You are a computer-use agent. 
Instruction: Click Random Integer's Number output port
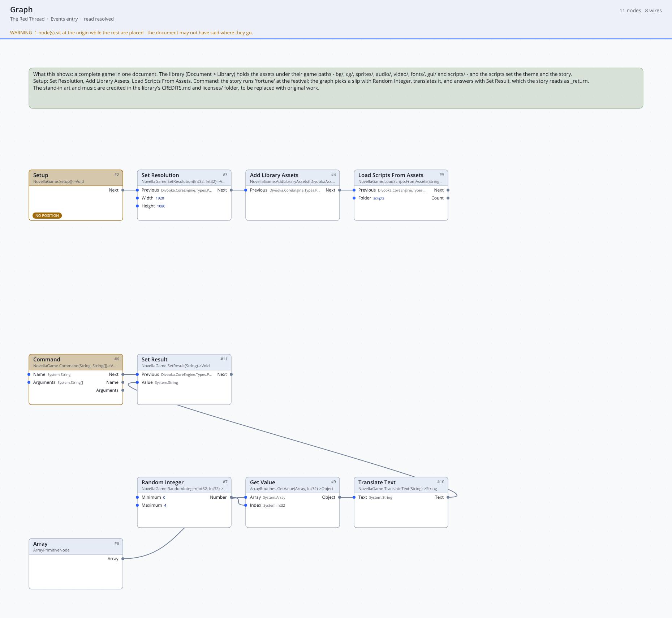pos(231,497)
